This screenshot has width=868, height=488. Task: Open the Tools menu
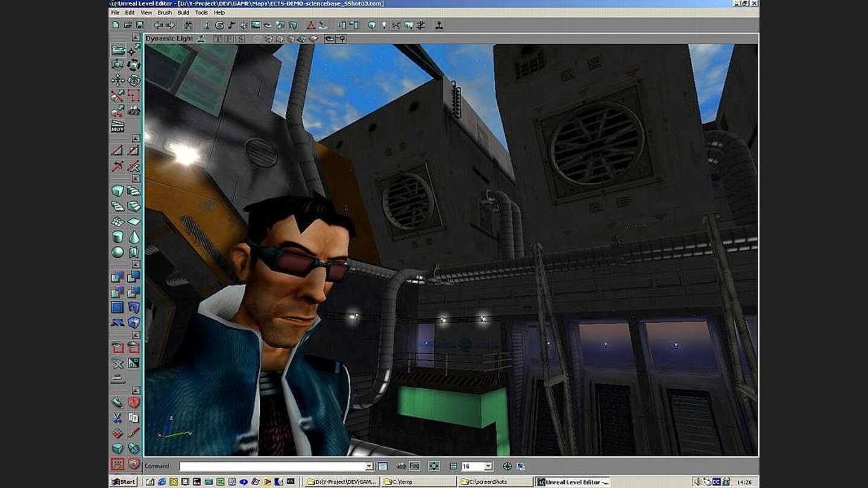[201, 13]
